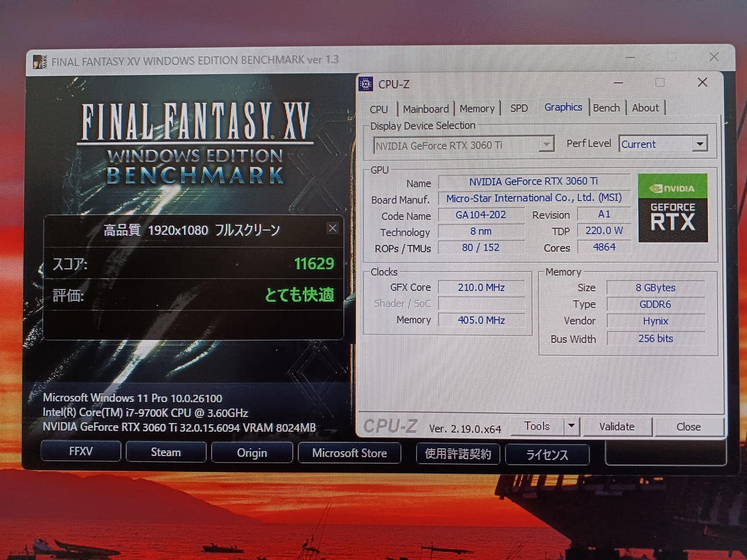Click the GPU Name field value
The image size is (747, 560).
[x=534, y=181]
